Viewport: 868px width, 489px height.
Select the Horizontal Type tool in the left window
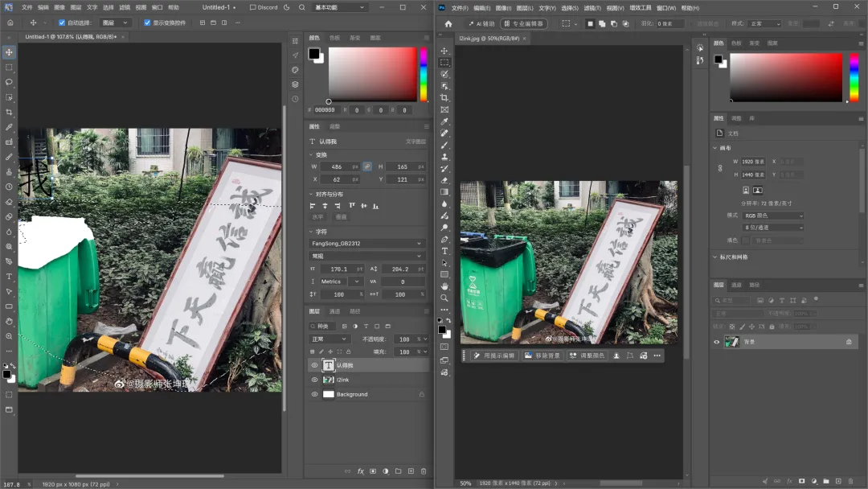pyautogui.click(x=9, y=277)
